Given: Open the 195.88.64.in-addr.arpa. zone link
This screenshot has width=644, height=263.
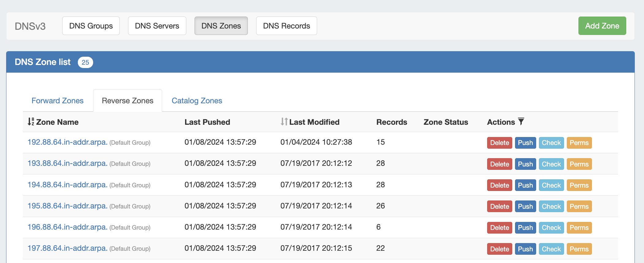Looking at the screenshot, I should pos(67,206).
